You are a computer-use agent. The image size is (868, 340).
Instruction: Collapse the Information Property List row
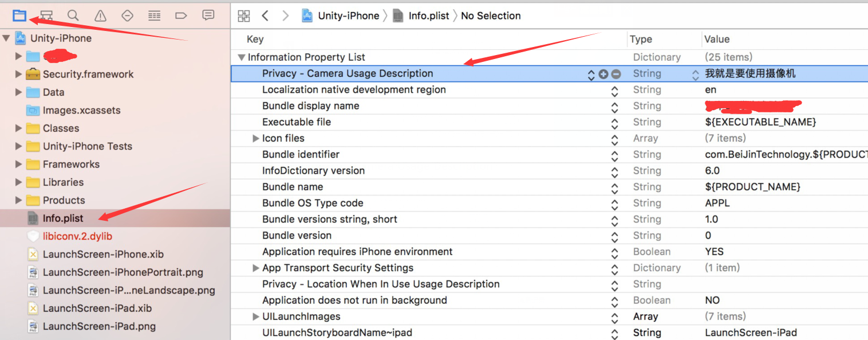coord(242,57)
